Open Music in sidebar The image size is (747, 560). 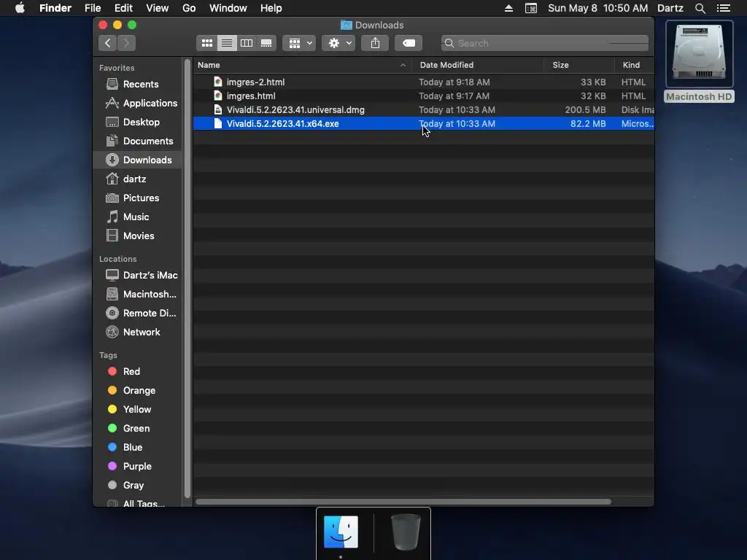(138, 217)
